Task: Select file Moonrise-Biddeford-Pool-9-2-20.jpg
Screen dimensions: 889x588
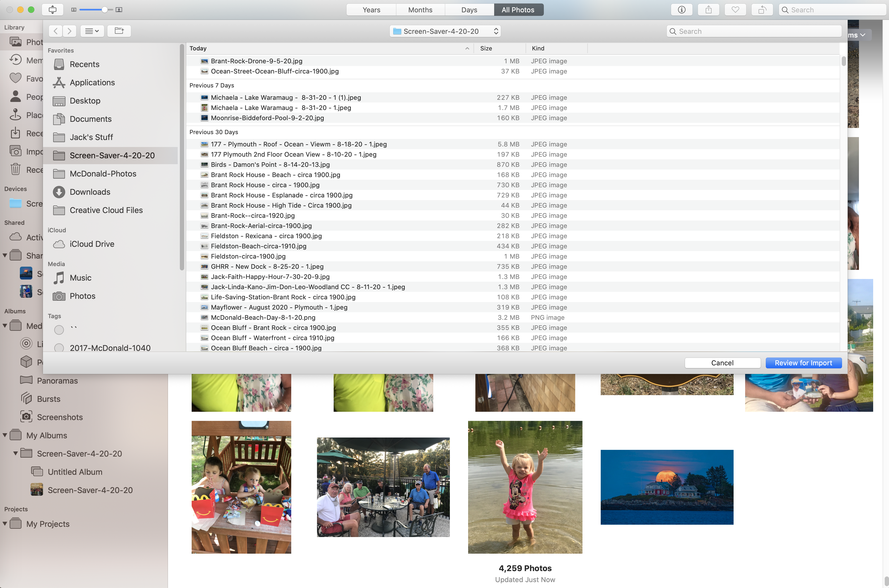Action: (267, 118)
